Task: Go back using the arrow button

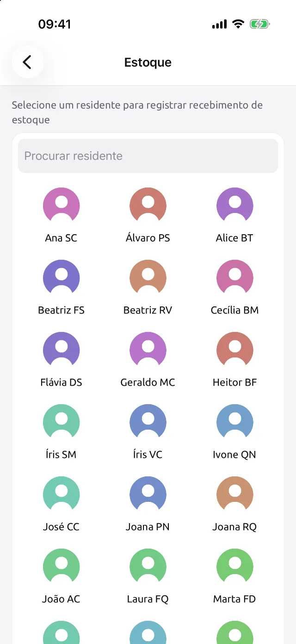Action: coord(28,62)
